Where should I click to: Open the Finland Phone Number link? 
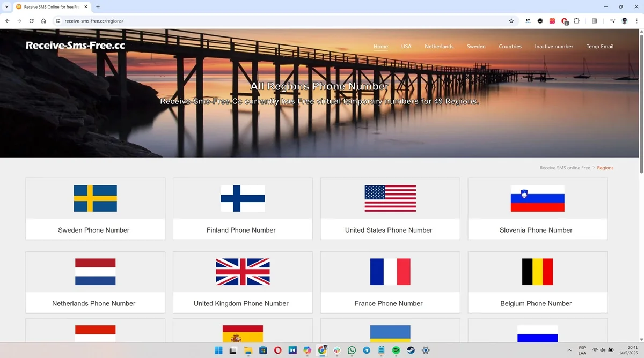pyautogui.click(x=241, y=230)
